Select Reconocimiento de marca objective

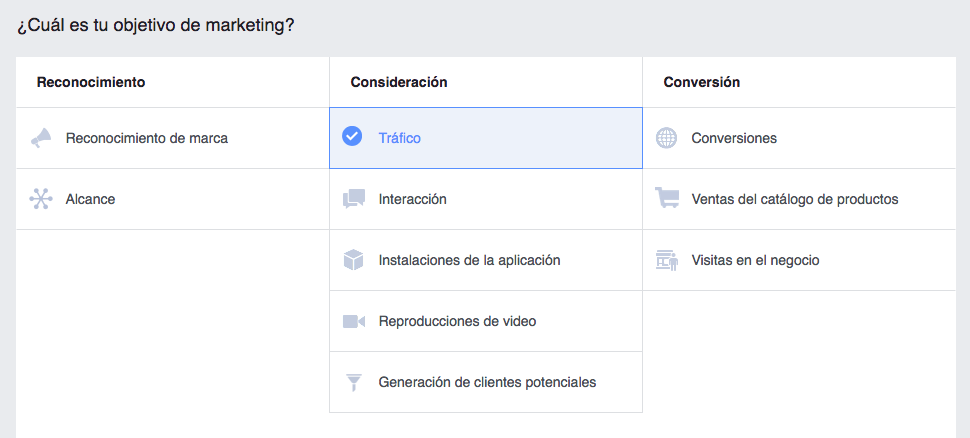click(147, 138)
